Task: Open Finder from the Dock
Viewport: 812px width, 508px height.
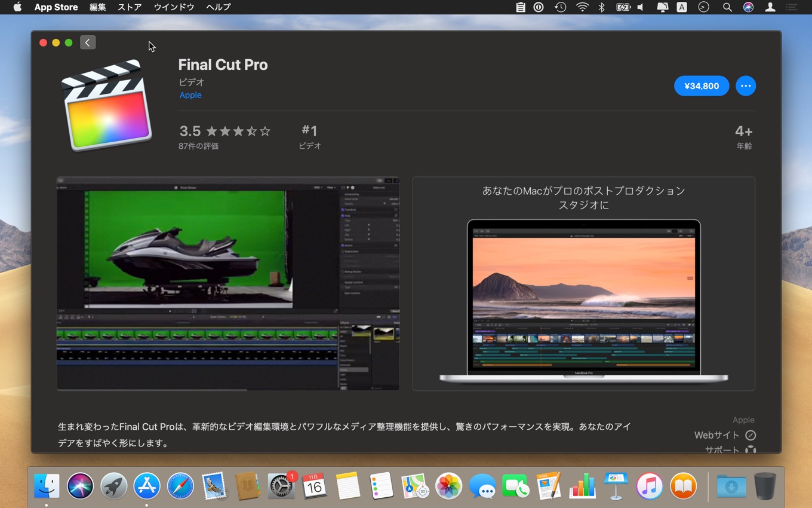Action: (x=47, y=486)
